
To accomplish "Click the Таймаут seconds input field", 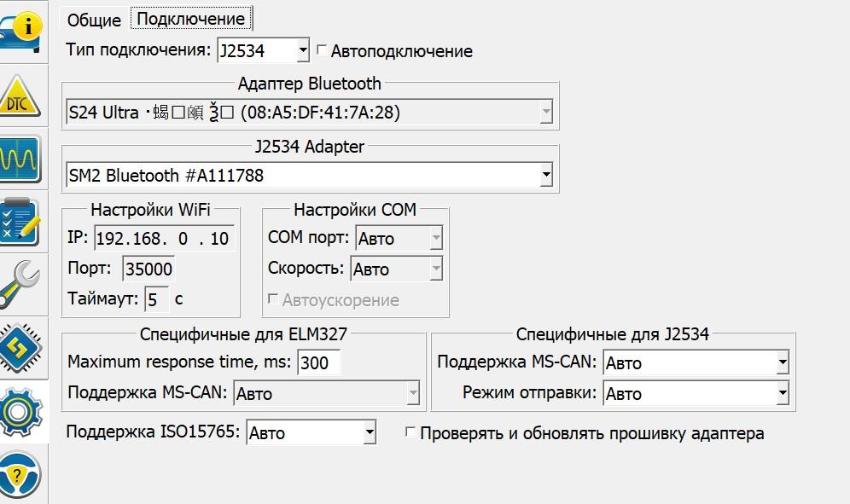I will click(x=155, y=299).
